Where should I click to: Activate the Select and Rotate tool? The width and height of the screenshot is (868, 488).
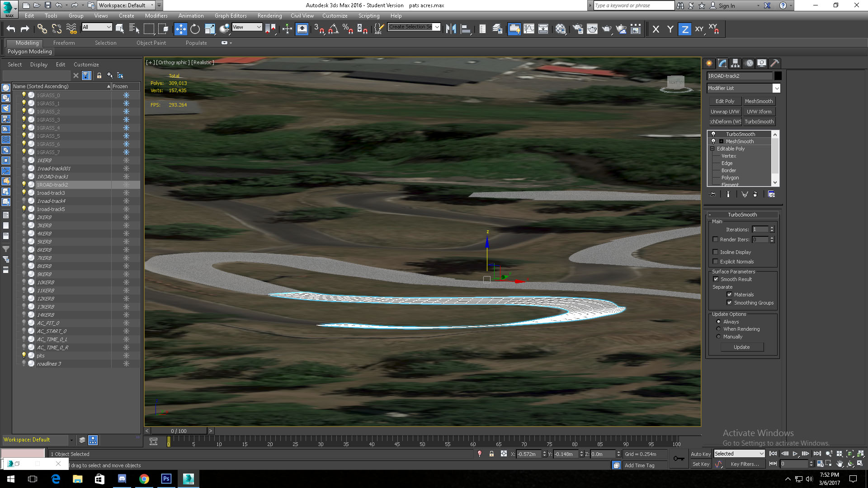click(195, 29)
